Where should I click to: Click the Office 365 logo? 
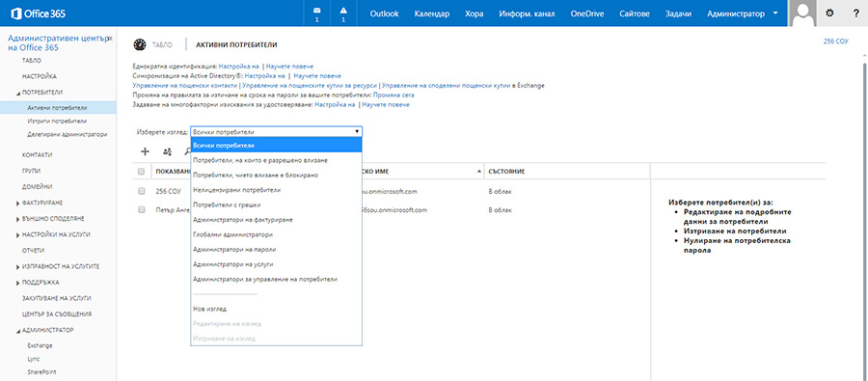[39, 14]
